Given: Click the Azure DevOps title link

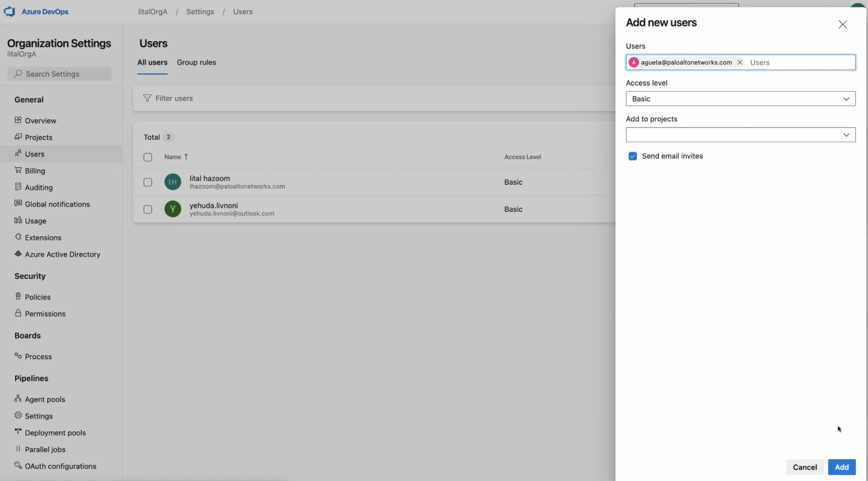Looking at the screenshot, I should (x=45, y=12).
